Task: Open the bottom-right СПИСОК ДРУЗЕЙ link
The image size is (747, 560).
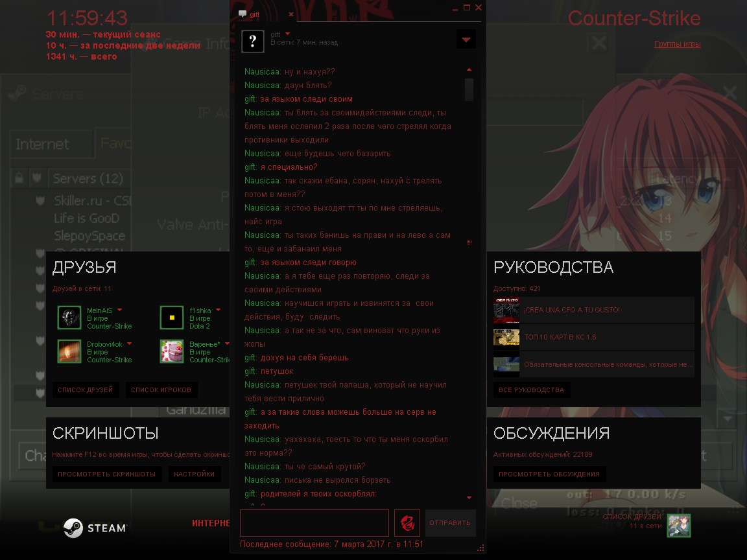Action: point(632,517)
